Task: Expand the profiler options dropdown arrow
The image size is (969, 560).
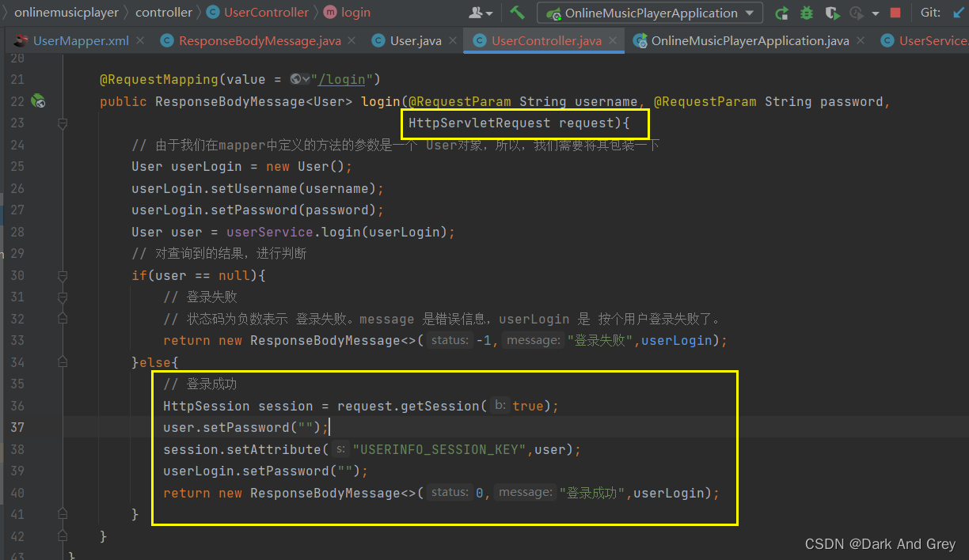Action: point(876,13)
